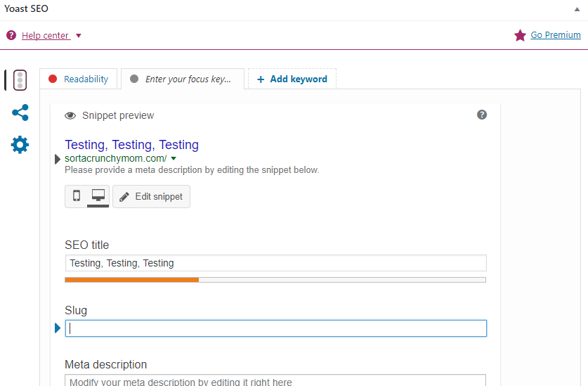Click the pencil icon on Edit snippet
The height and width of the screenshot is (386, 588).
tap(124, 197)
